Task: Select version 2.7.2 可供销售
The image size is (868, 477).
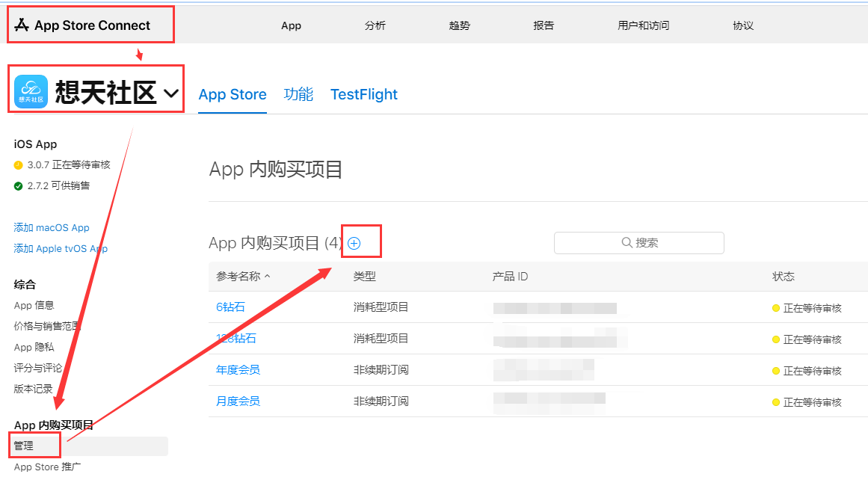Action: pos(58,185)
